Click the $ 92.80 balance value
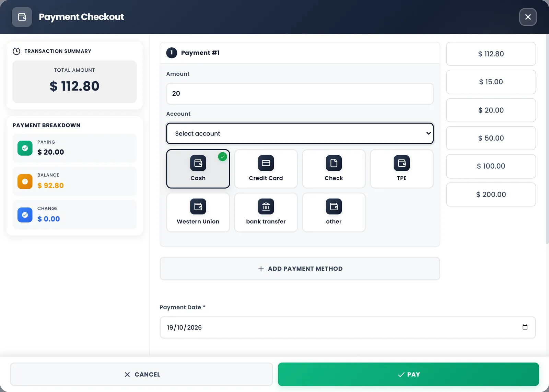The width and height of the screenshot is (549, 392). pos(50,186)
